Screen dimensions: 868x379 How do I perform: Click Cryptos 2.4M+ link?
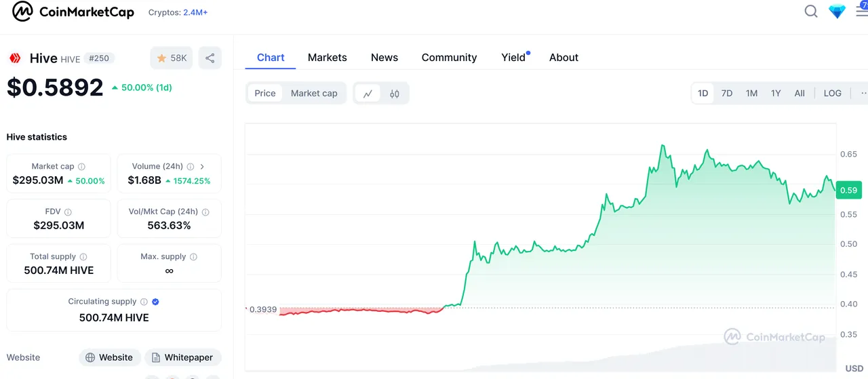pyautogui.click(x=178, y=12)
